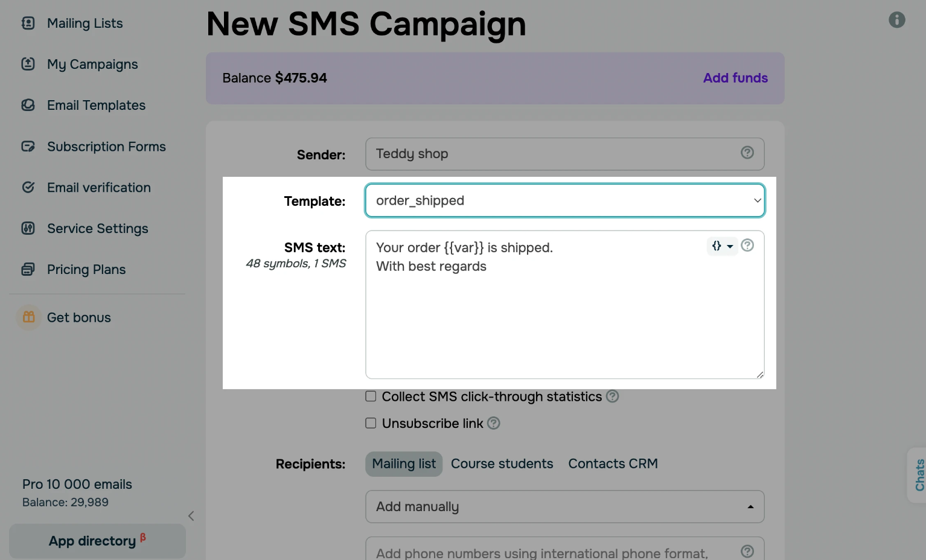Image resolution: width=926 pixels, height=560 pixels.
Task: Insert a variable using the {} icon
Action: [717, 246]
